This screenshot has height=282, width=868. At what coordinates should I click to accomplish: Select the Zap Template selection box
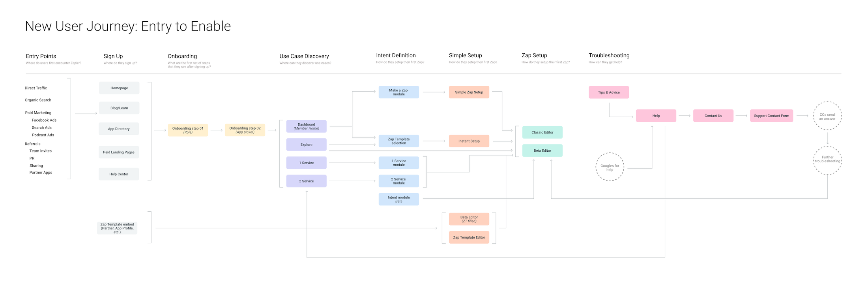398,141
